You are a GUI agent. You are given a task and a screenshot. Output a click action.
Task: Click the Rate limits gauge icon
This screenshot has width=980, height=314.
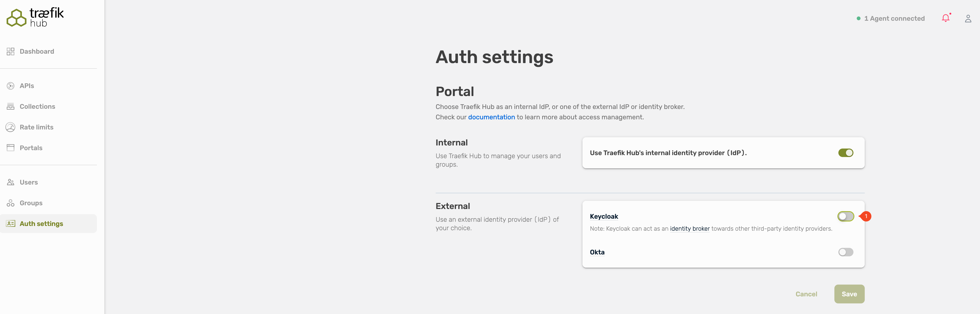pyautogui.click(x=11, y=127)
